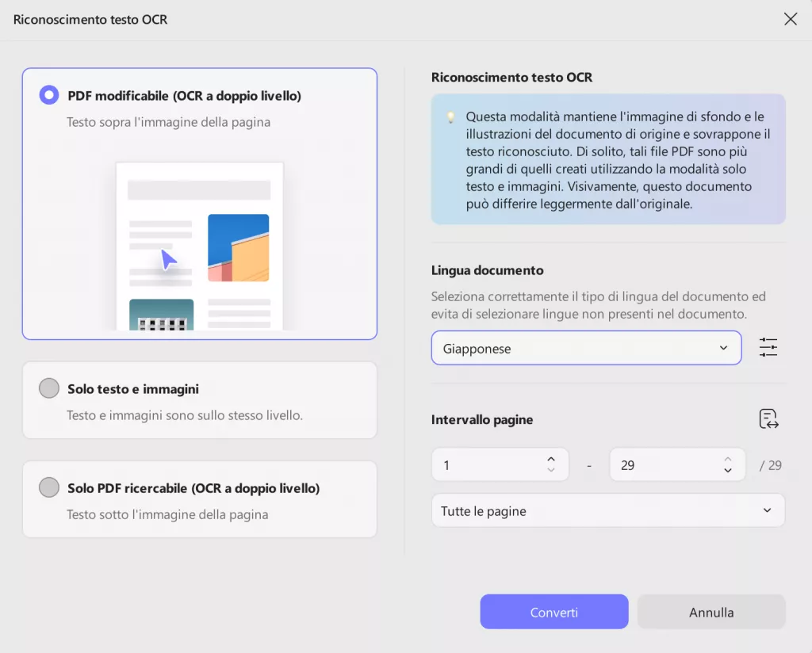Viewport: 812px width, 653px height.
Task: Click the Converti button
Action: pos(553,611)
